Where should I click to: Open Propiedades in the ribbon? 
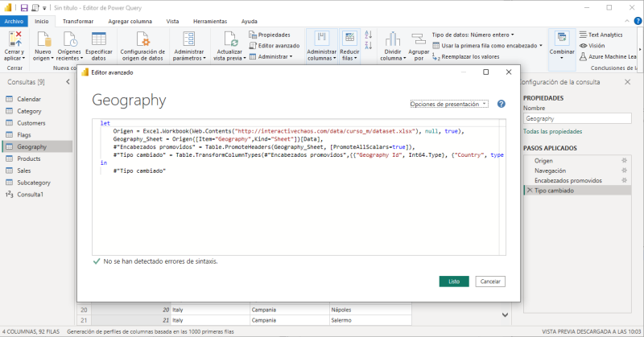pyautogui.click(x=270, y=35)
